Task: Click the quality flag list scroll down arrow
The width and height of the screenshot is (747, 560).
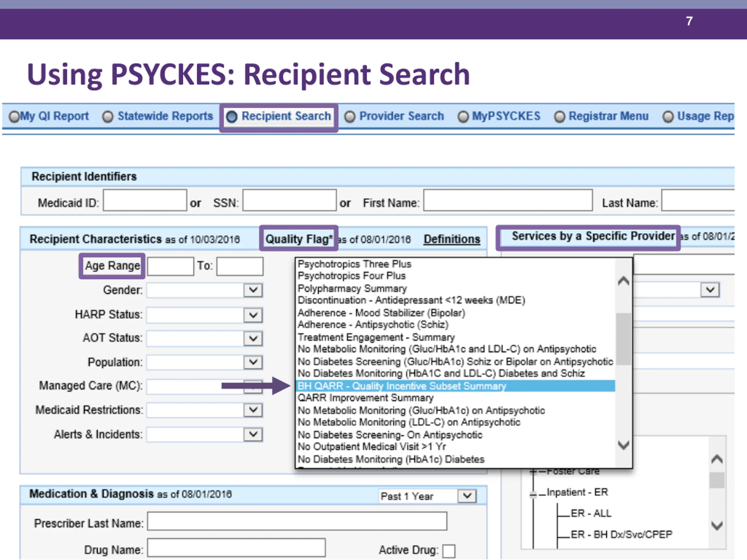Action: (623, 445)
